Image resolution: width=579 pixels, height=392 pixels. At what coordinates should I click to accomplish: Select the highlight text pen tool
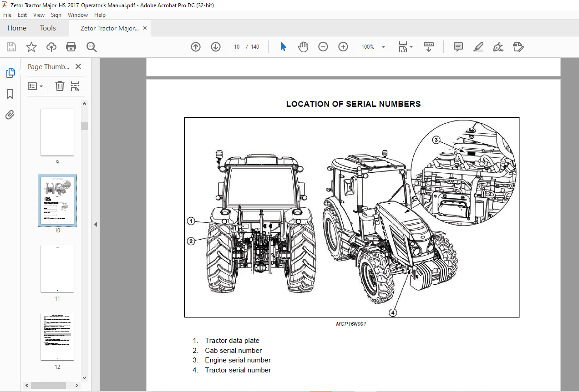tap(478, 47)
